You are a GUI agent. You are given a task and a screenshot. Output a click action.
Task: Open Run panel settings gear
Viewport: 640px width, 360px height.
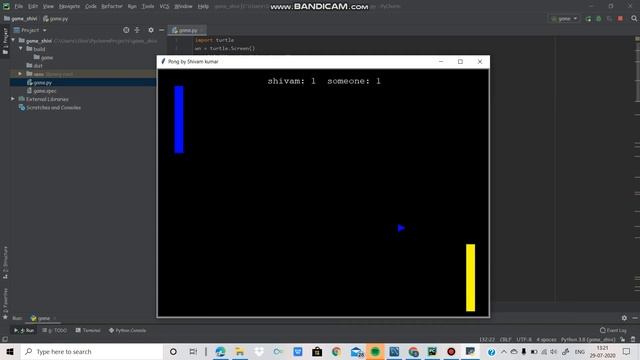coord(624,318)
